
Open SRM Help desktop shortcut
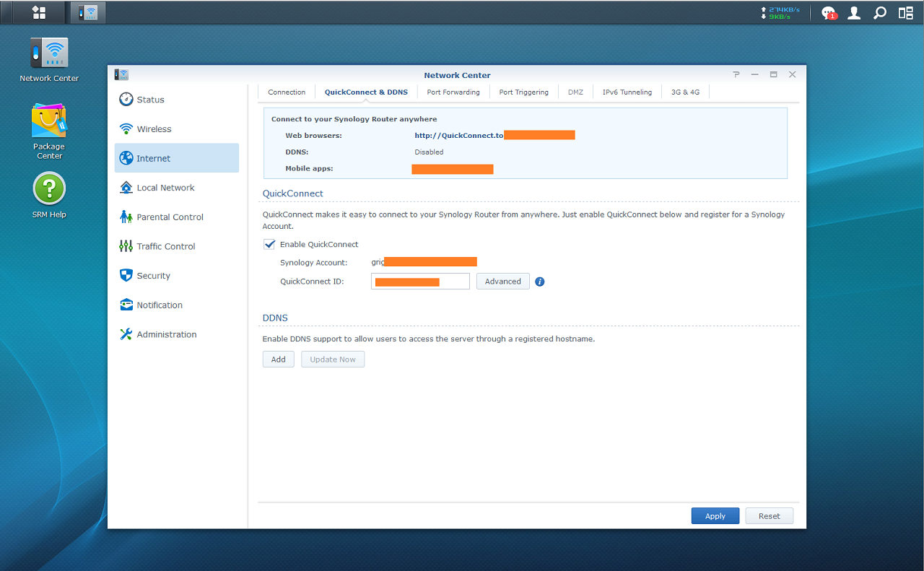(x=49, y=195)
